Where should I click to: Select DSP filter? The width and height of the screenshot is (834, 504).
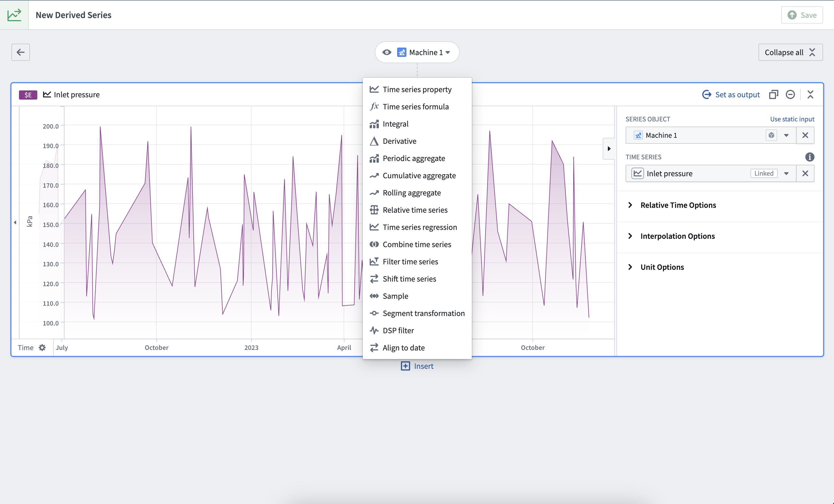[417, 331]
